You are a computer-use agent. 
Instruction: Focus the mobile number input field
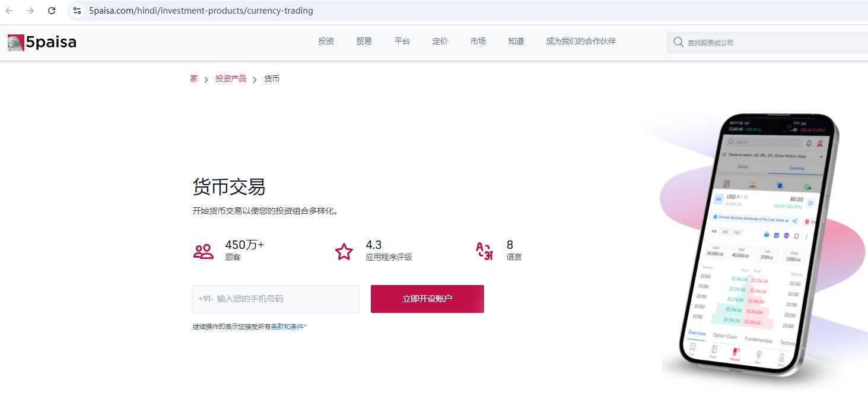(276, 299)
